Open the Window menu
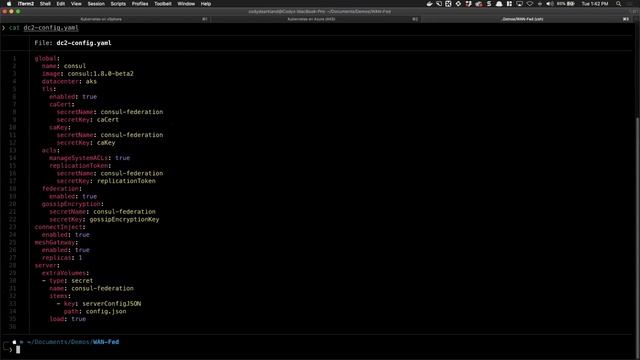Viewport: 640px width, 360px height. 186,4
